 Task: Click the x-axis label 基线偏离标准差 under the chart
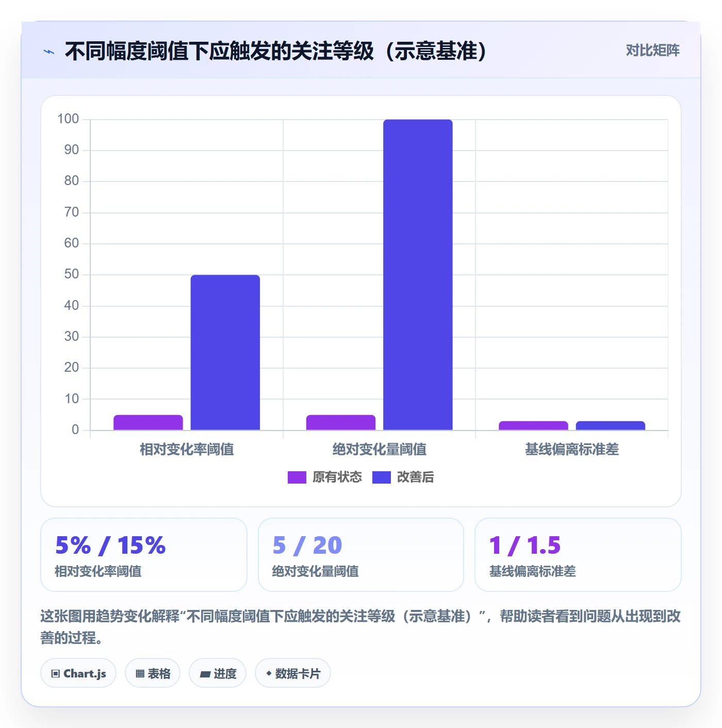(572, 450)
